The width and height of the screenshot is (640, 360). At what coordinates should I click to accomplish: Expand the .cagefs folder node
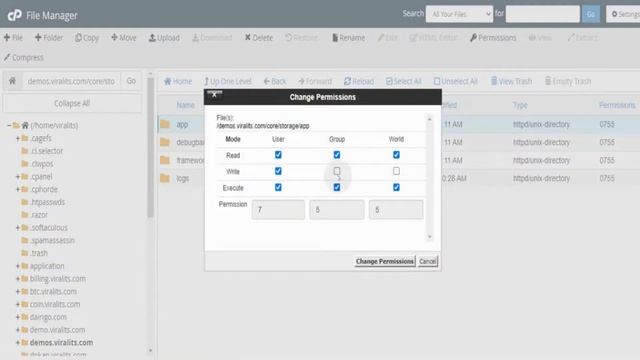coord(18,138)
